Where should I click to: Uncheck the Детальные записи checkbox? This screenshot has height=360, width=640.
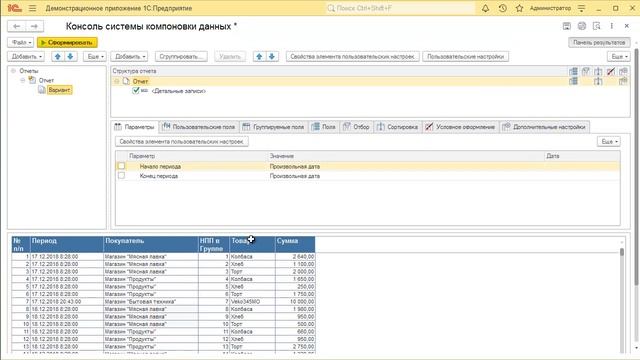[136, 91]
